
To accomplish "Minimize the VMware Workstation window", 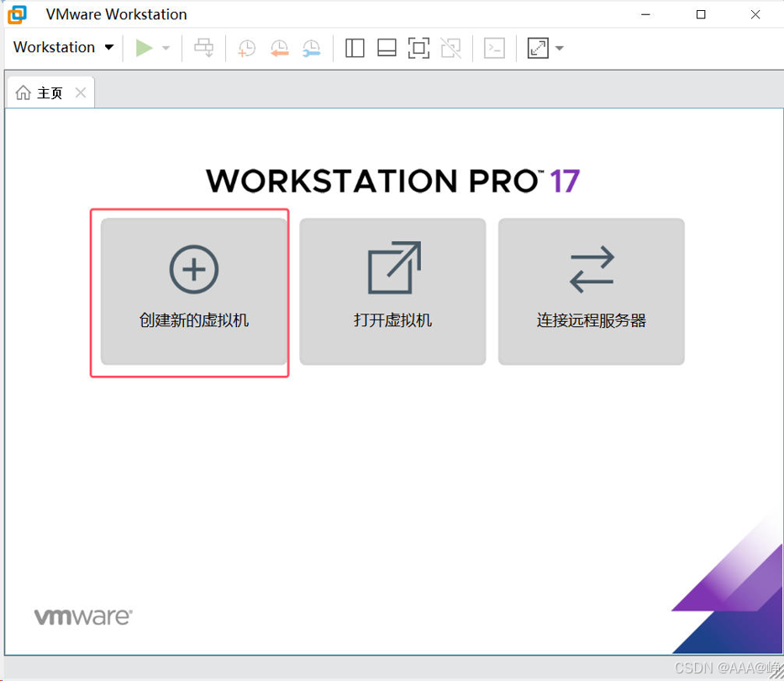I will pyautogui.click(x=645, y=14).
